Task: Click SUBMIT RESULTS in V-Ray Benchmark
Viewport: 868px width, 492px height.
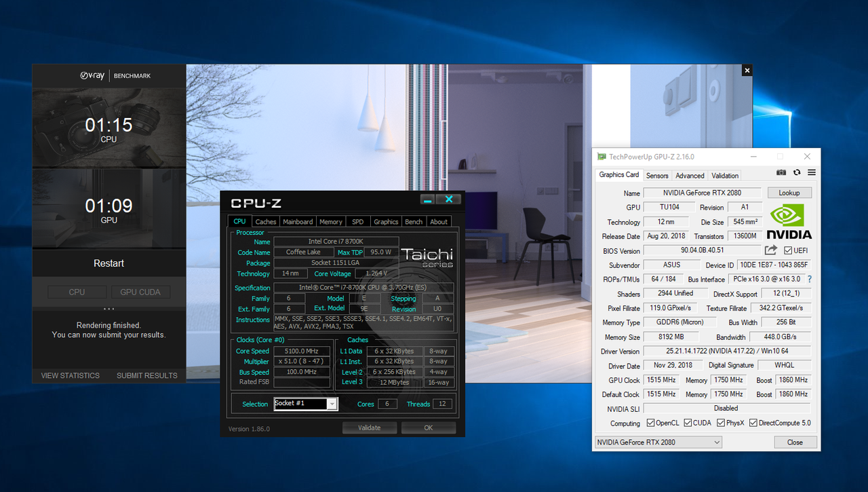Action: [147, 375]
